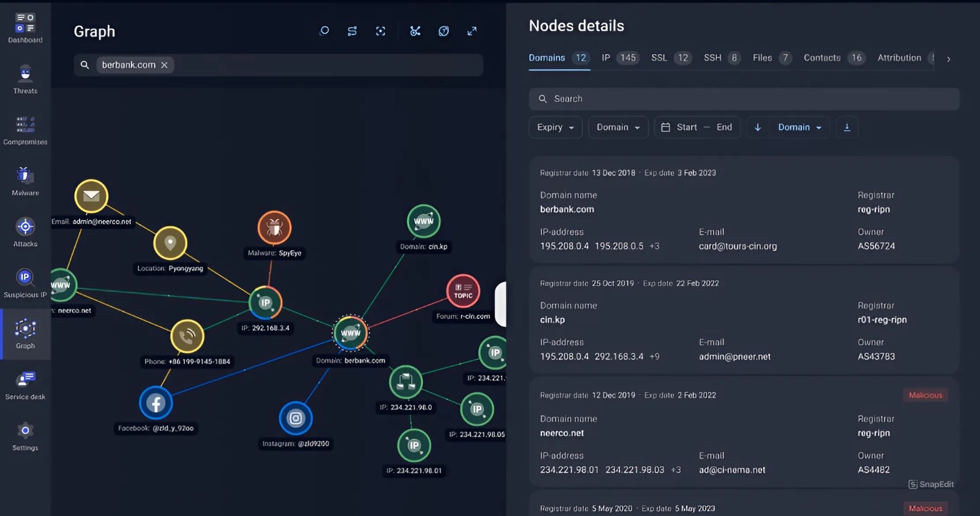Viewport: 980px width, 516px height.
Task: Switch to the Domains tab
Action: (x=559, y=58)
